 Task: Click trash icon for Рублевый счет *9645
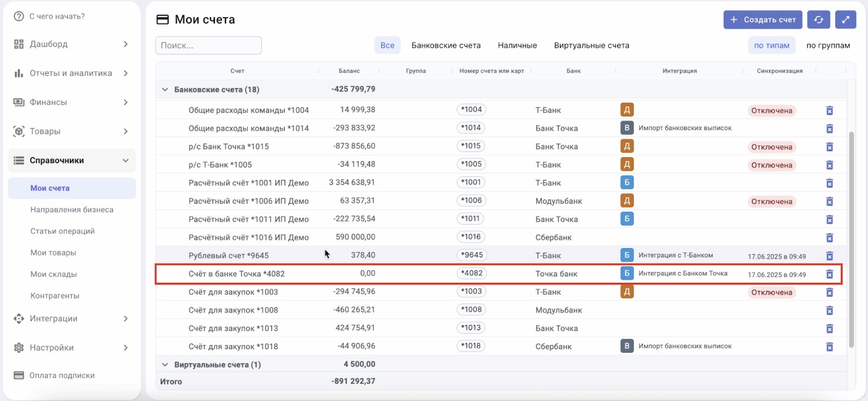pyautogui.click(x=829, y=256)
